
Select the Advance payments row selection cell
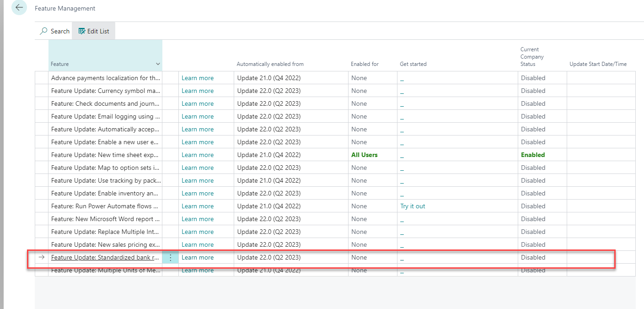pos(42,78)
